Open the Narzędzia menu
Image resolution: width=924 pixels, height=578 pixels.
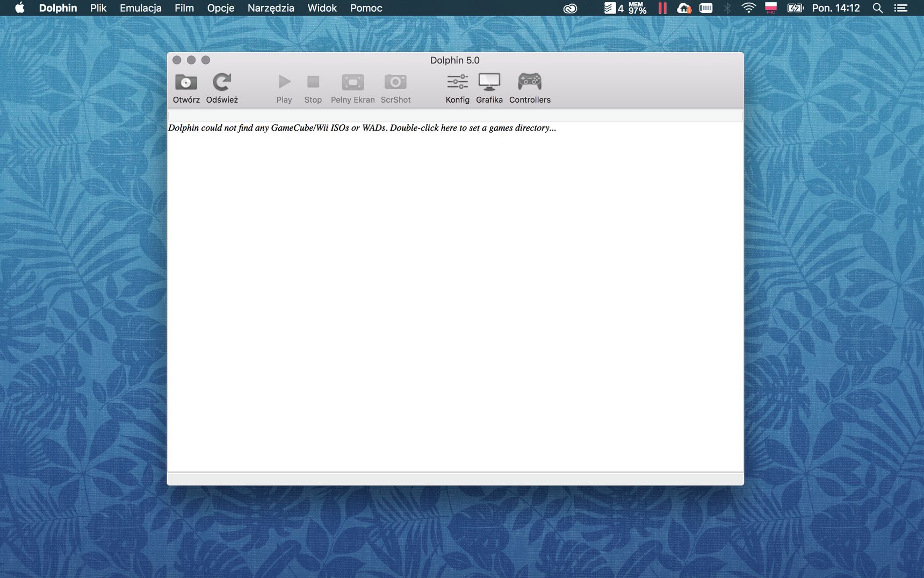click(x=271, y=8)
